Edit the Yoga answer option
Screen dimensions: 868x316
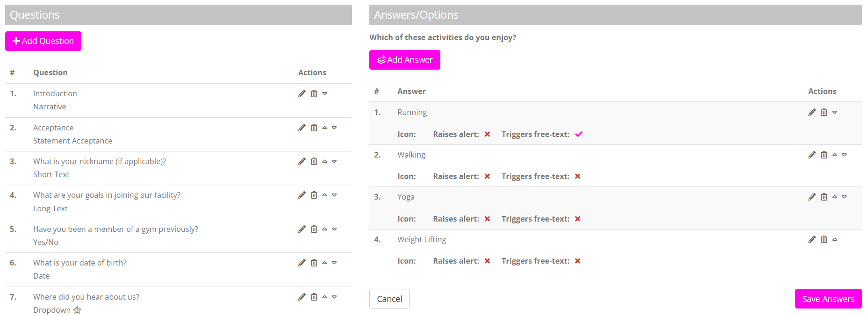click(x=812, y=197)
